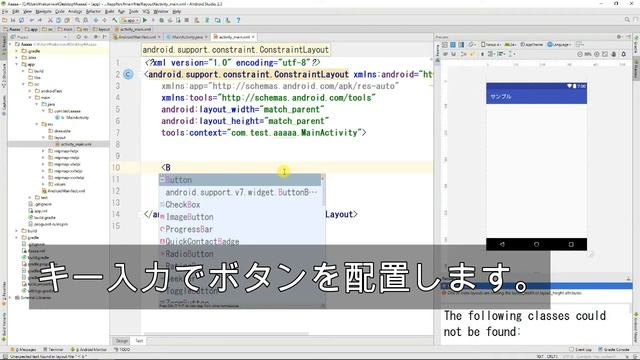Zoom out the layout preview with minus icon
Screen dimensions: 640x360
pyautogui.click(x=580, y=54)
